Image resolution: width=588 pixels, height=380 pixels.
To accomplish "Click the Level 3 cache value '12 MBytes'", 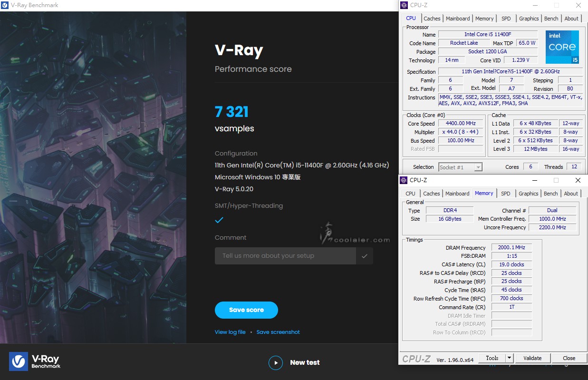I will pyautogui.click(x=535, y=149).
